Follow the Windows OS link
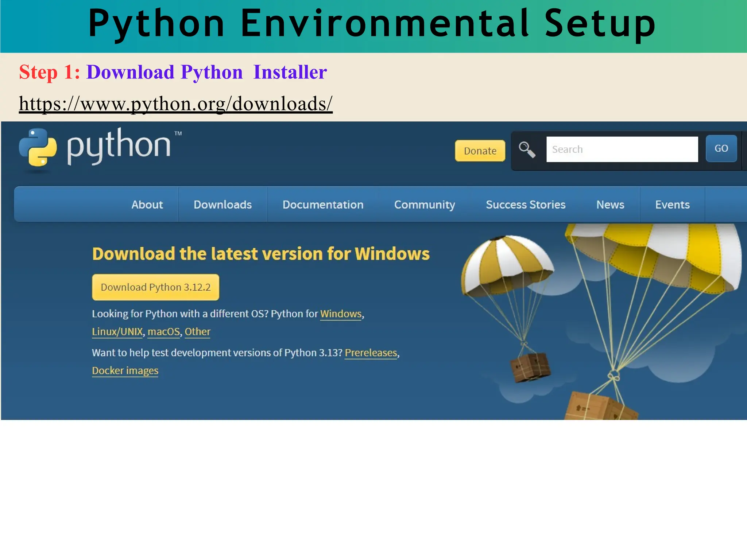747x560 pixels. pyautogui.click(x=341, y=314)
